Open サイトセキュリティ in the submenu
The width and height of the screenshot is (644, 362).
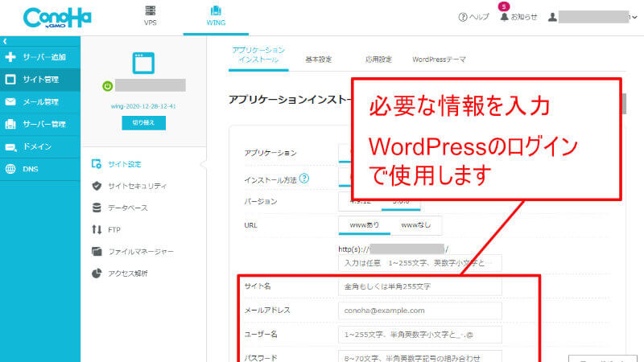pos(137,186)
